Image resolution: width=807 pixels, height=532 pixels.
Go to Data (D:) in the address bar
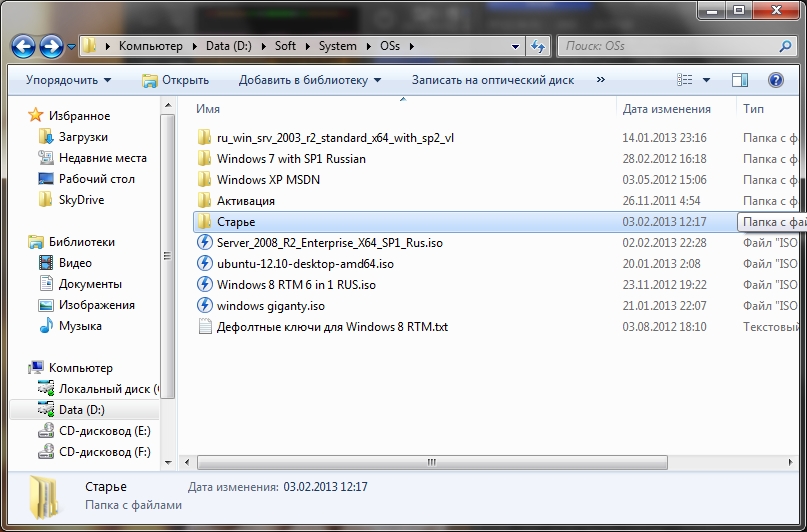click(229, 46)
